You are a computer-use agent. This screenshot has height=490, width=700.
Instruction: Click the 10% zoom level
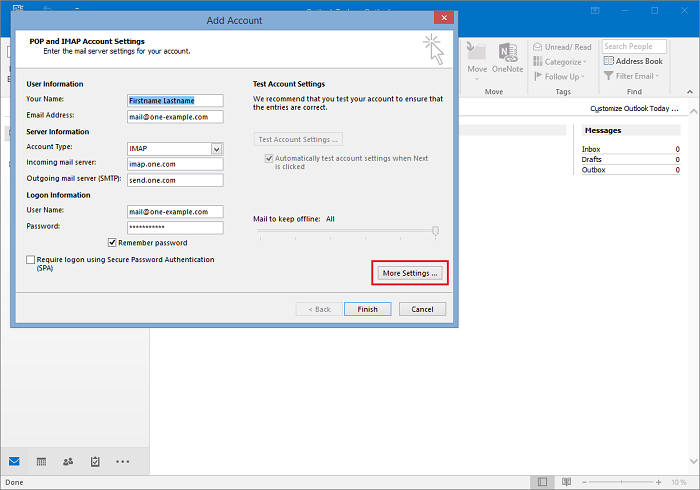pyautogui.click(x=679, y=482)
